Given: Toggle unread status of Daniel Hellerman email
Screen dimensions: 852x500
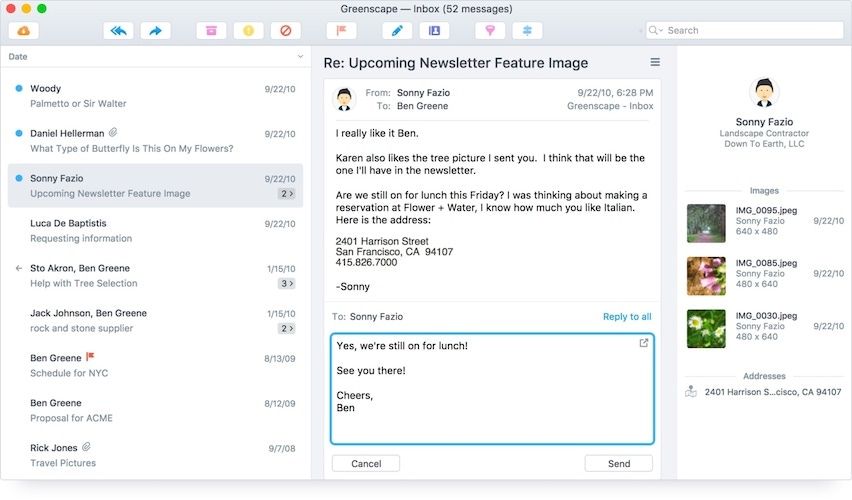Looking at the screenshot, I should point(19,133).
